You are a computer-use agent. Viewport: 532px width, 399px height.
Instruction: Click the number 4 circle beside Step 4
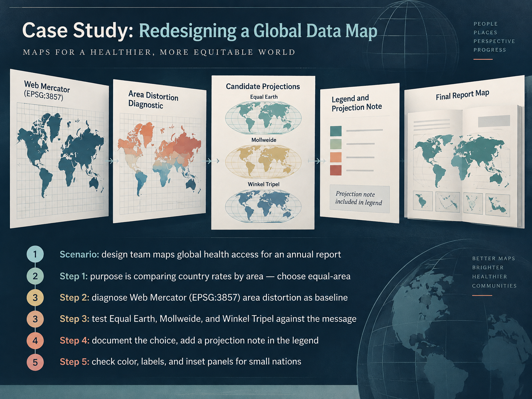pyautogui.click(x=35, y=340)
